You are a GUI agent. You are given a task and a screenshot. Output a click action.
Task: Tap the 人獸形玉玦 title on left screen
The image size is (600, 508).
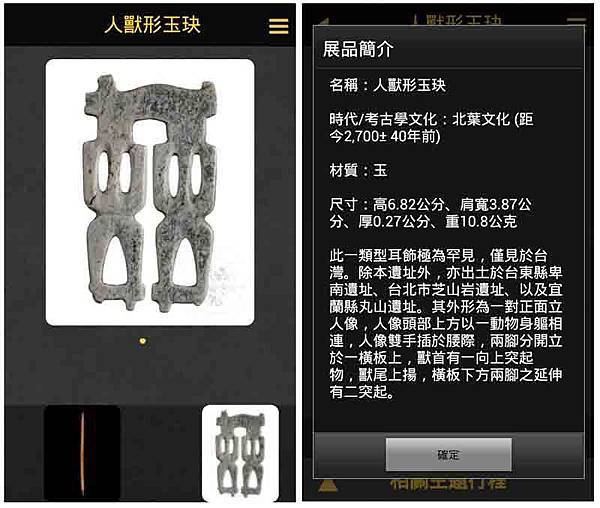[152, 25]
